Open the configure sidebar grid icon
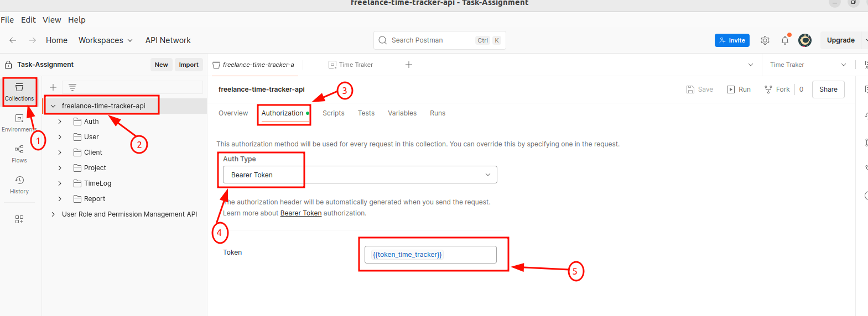 (19, 219)
